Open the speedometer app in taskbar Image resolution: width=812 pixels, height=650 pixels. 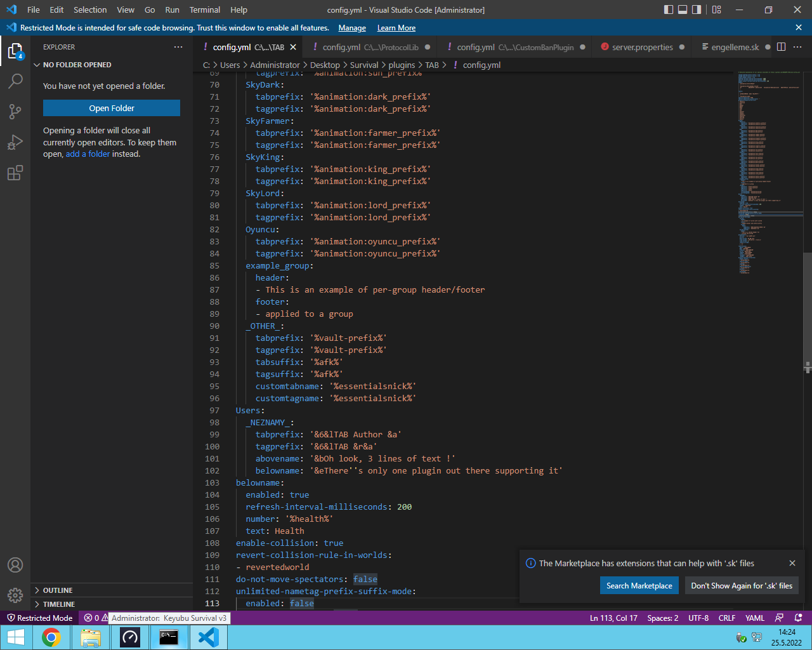click(130, 637)
